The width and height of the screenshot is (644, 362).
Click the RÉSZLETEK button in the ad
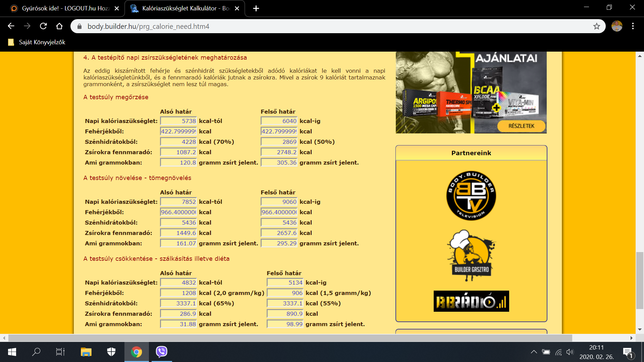coord(521,126)
